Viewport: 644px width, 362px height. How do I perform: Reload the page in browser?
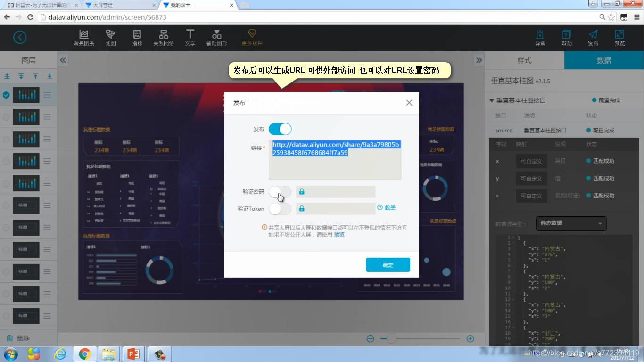pos(30,17)
